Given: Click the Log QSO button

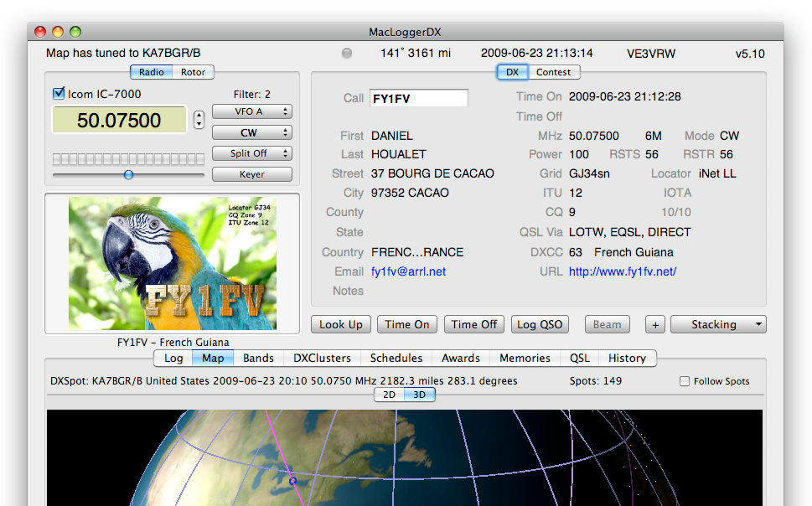Looking at the screenshot, I should [x=540, y=325].
